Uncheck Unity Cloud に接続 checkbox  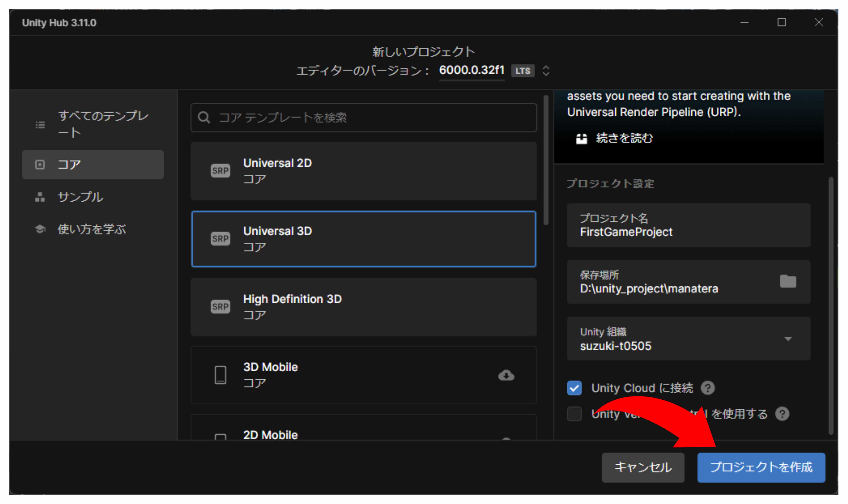[x=574, y=388]
